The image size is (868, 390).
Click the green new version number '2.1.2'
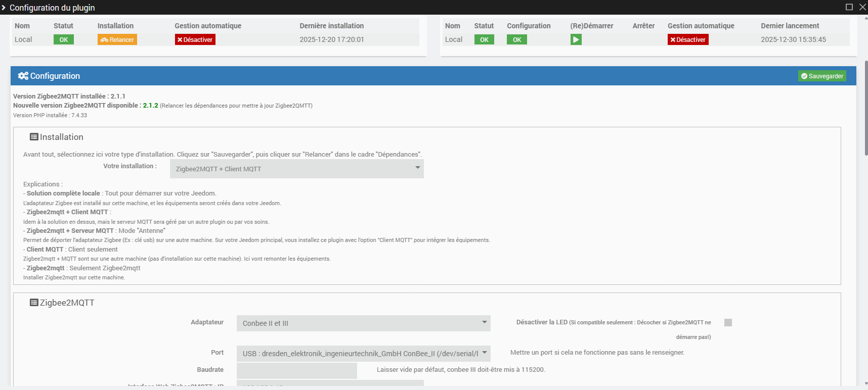pos(151,106)
